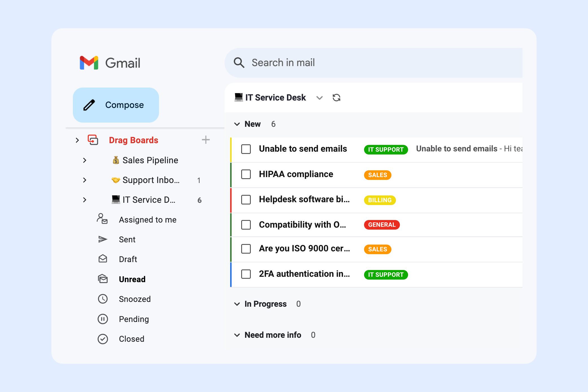
Task: Click the Drag Boards heading
Action: (134, 140)
